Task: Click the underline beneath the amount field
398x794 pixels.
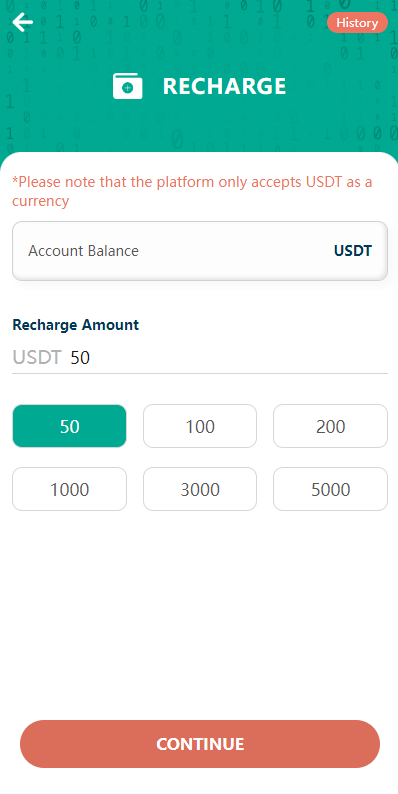Action: (200, 374)
